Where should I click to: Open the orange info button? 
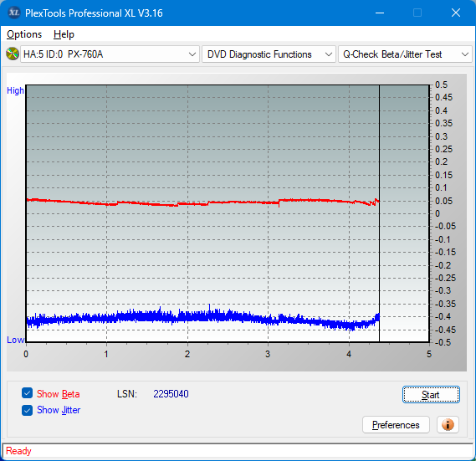point(448,424)
